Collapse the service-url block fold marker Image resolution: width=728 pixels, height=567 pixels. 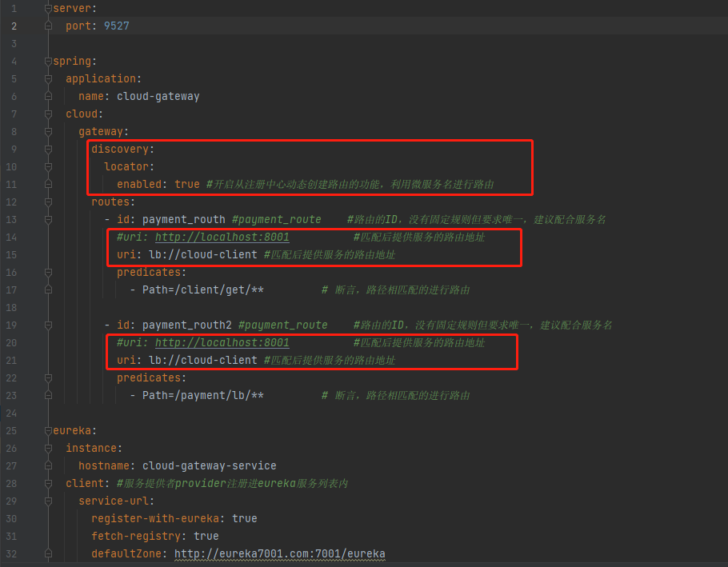coord(48,501)
